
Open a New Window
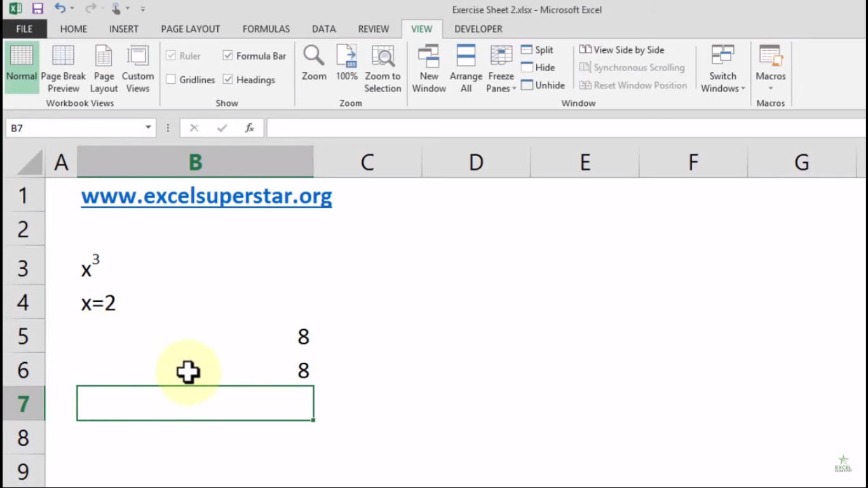click(x=429, y=68)
